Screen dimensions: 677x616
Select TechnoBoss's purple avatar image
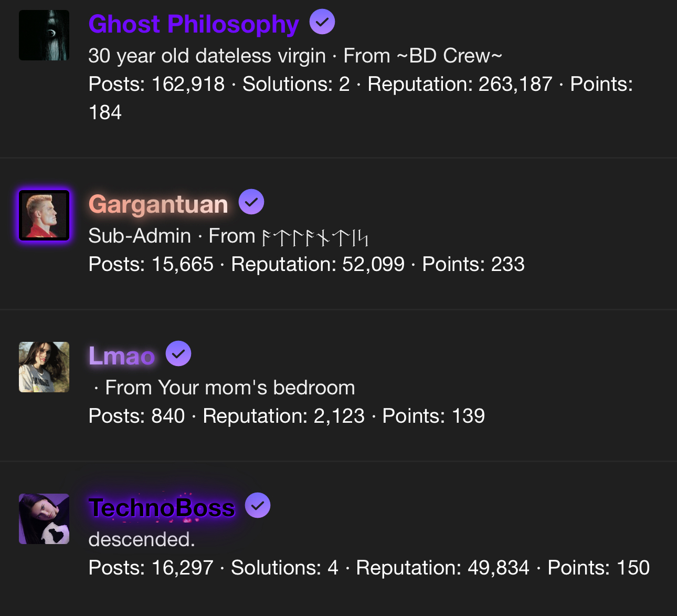pos(44,519)
